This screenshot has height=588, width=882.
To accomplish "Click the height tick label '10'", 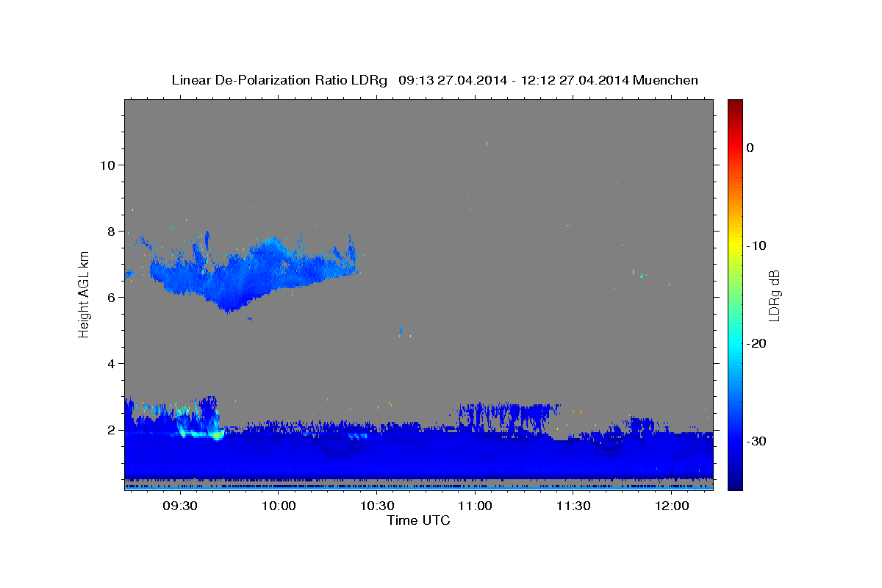I will [x=109, y=165].
